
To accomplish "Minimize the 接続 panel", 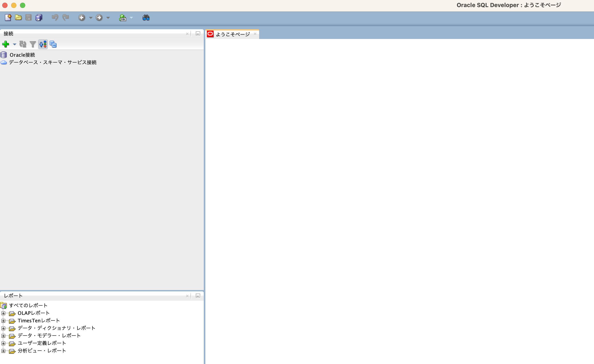I will (198, 34).
